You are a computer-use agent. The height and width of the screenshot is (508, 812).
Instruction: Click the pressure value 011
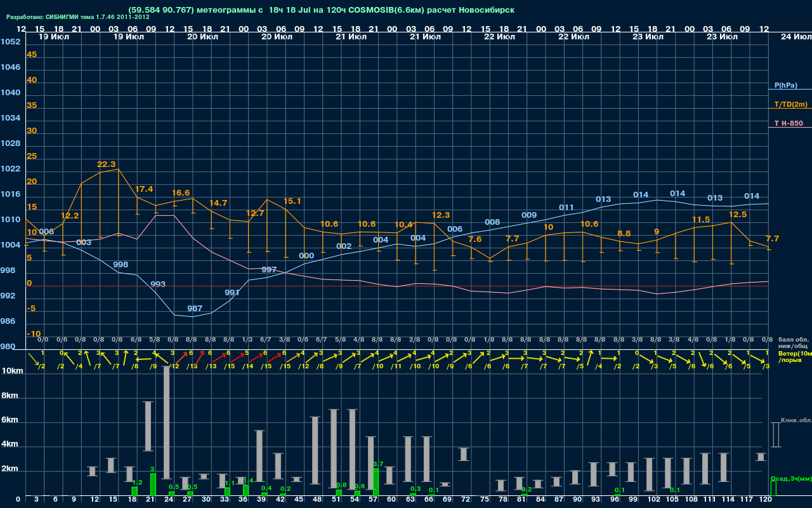(566, 207)
